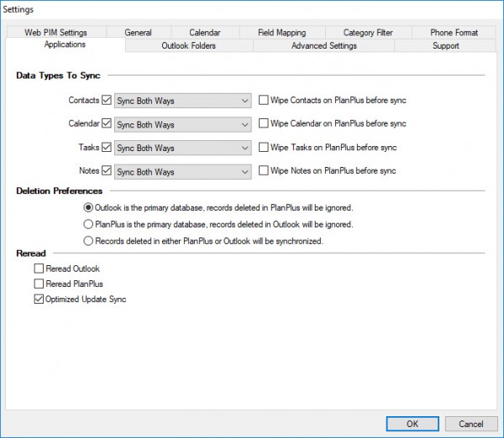This screenshot has width=504, height=438.
Task: Open the Phone Format tab
Action: [x=454, y=33]
